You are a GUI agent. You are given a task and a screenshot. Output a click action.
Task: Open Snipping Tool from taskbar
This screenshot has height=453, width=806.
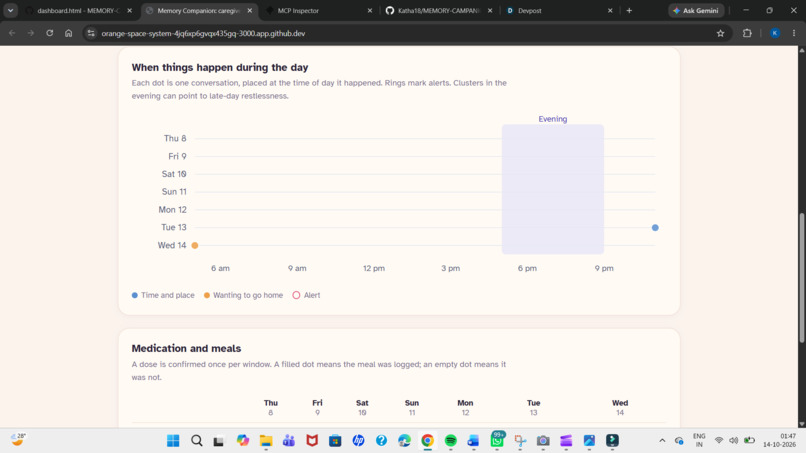520,441
